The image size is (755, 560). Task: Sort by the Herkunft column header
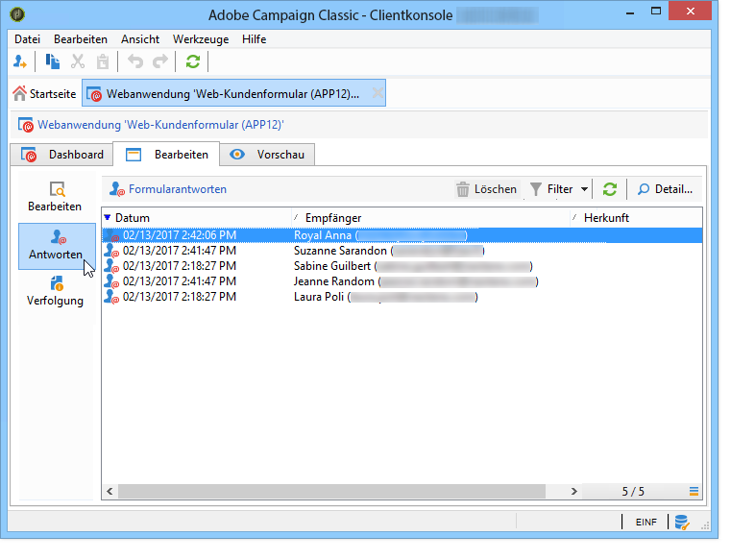pyautogui.click(x=636, y=218)
